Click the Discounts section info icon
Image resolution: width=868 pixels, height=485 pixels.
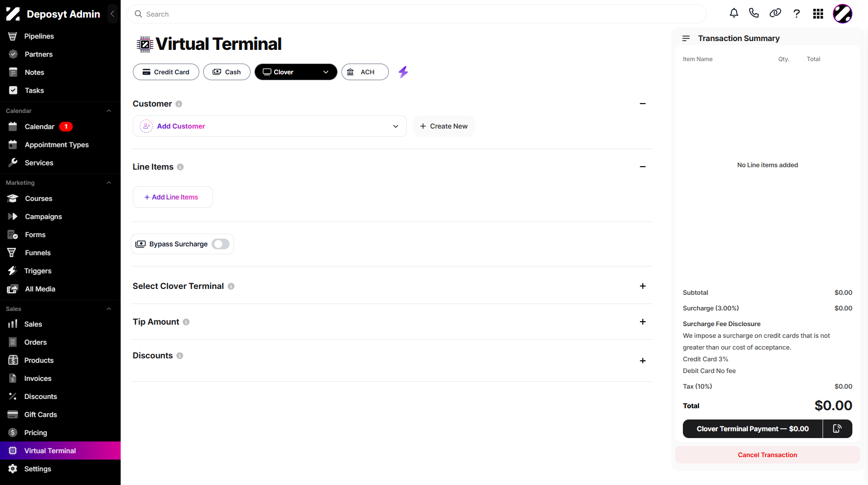point(180,355)
